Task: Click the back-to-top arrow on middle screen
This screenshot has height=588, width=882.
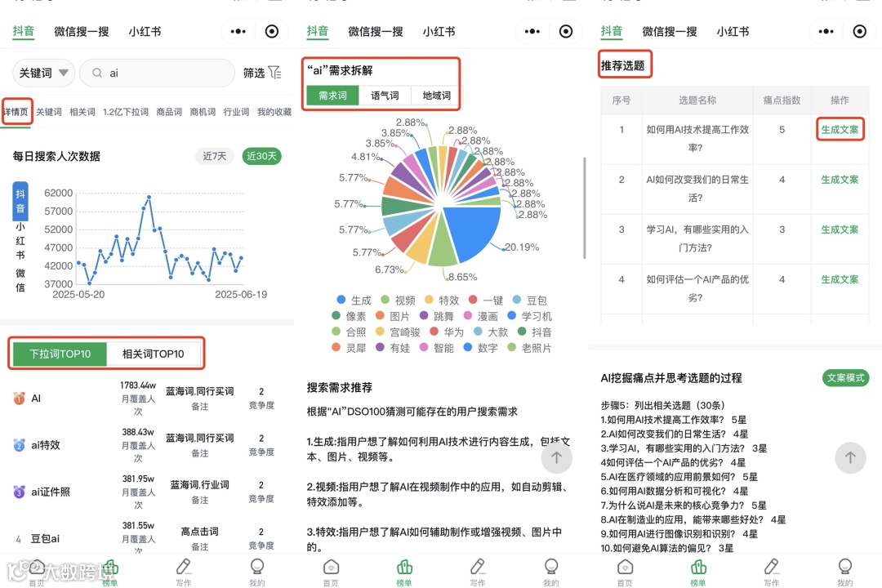Action: [556, 457]
